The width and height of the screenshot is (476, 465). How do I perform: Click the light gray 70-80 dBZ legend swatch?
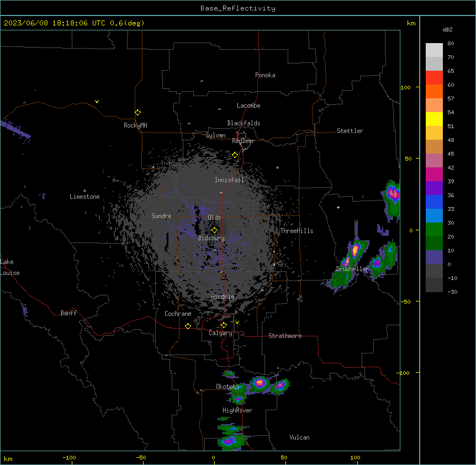click(x=434, y=50)
